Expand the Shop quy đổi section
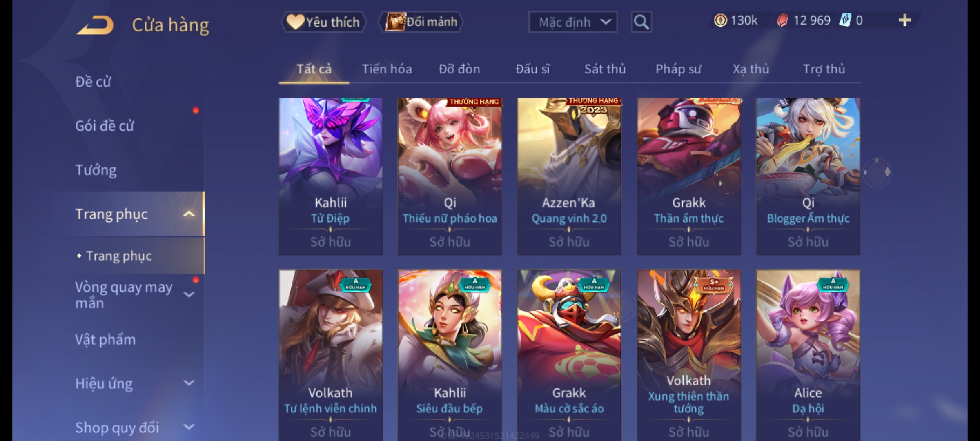 (x=189, y=427)
